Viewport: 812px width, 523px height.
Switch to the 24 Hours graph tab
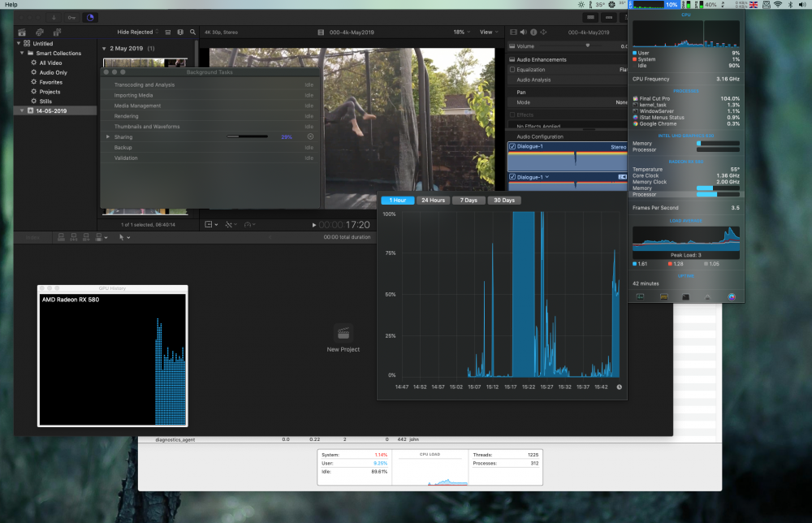point(433,201)
